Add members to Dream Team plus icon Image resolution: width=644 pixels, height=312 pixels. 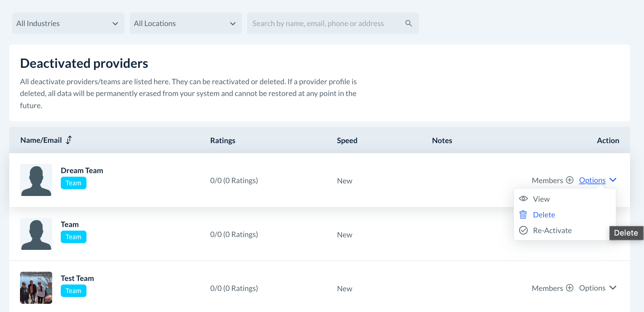point(570,180)
